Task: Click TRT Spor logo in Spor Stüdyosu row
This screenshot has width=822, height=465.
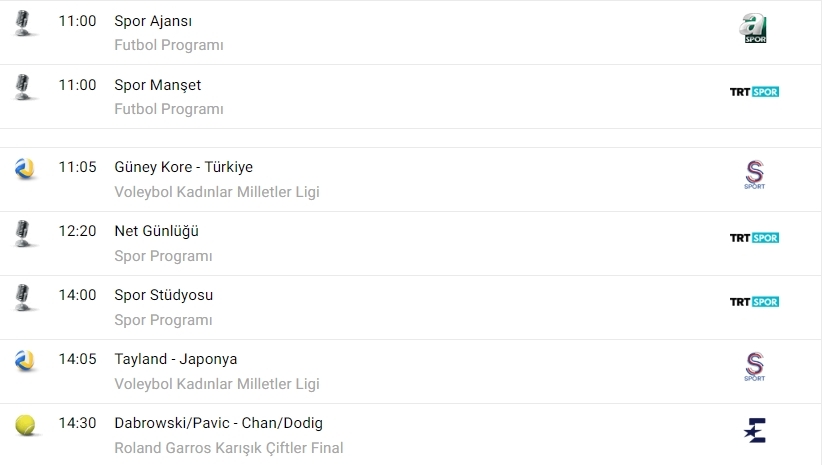Action: (x=754, y=302)
